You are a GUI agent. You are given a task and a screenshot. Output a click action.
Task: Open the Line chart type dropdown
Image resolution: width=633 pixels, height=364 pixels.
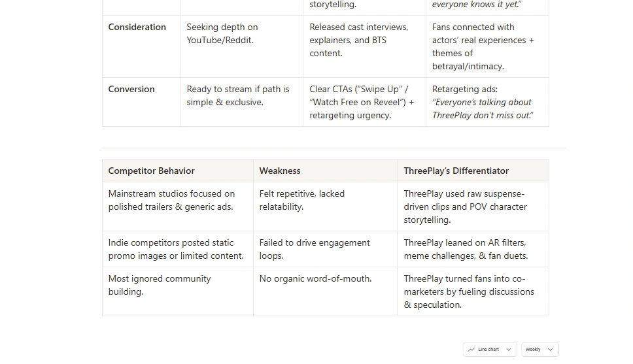[489, 350]
